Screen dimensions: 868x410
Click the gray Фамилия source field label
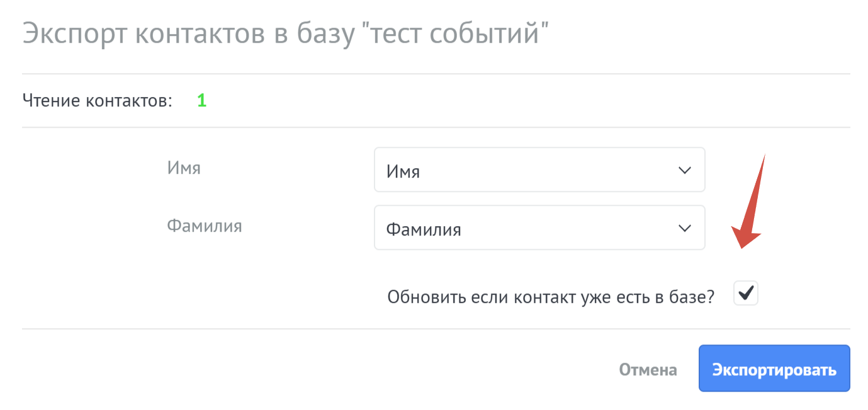[x=205, y=226]
